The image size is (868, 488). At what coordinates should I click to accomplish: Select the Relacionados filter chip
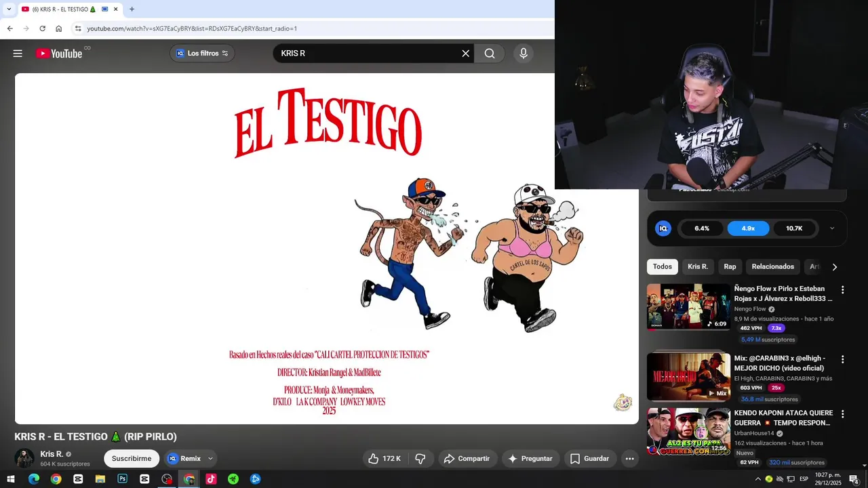pyautogui.click(x=773, y=267)
